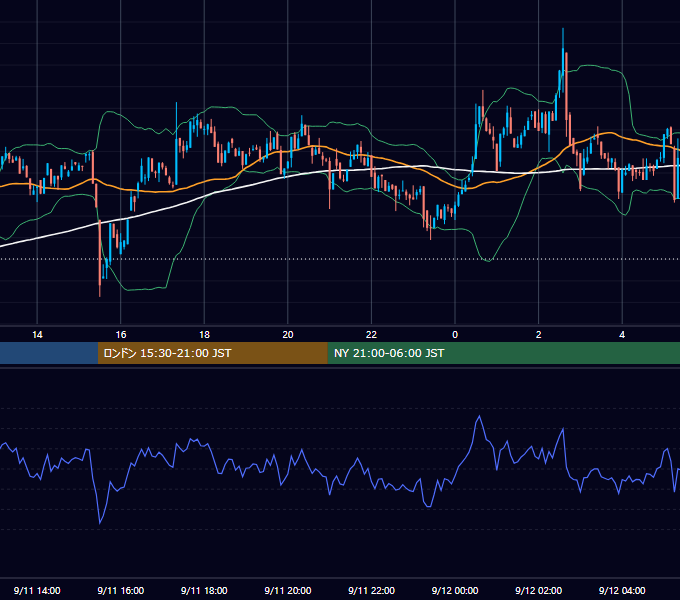Click the 9/11 20:00 date label
Screen dimensions: 680x600
tap(288, 590)
